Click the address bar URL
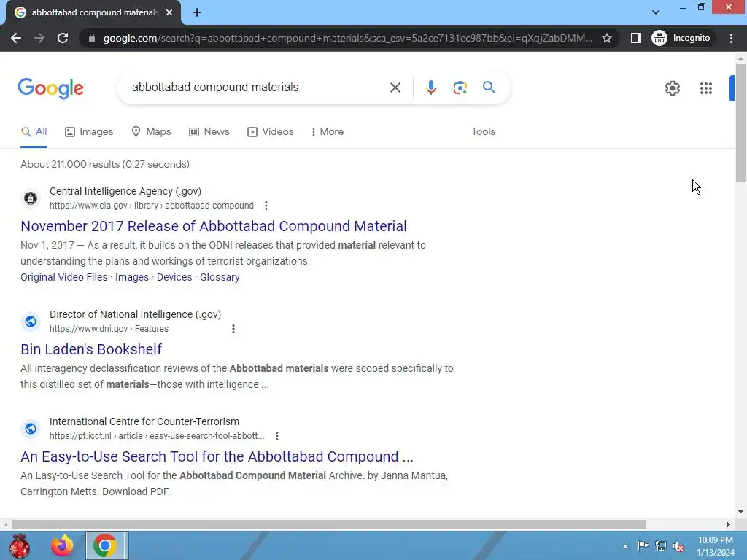Screen dimensions: 747x560 click(348, 38)
